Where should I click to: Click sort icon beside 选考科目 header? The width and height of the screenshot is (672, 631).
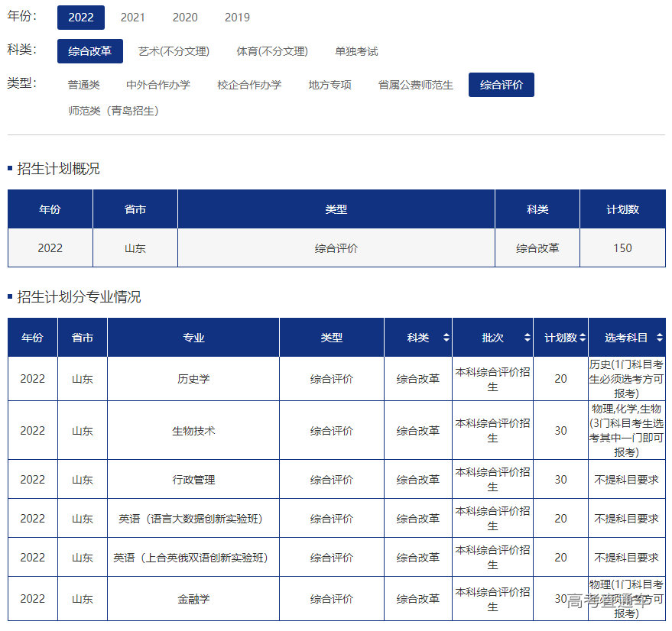click(659, 338)
